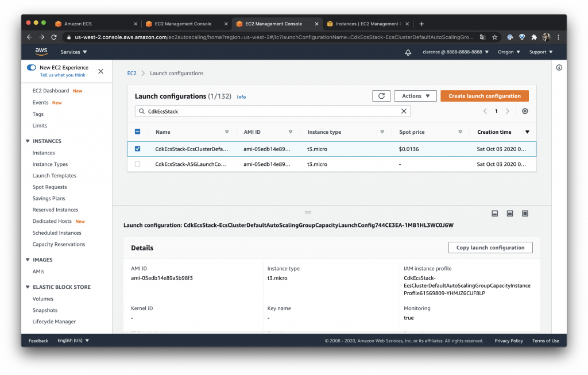
Task: Go to previous results page
Action: tap(485, 111)
